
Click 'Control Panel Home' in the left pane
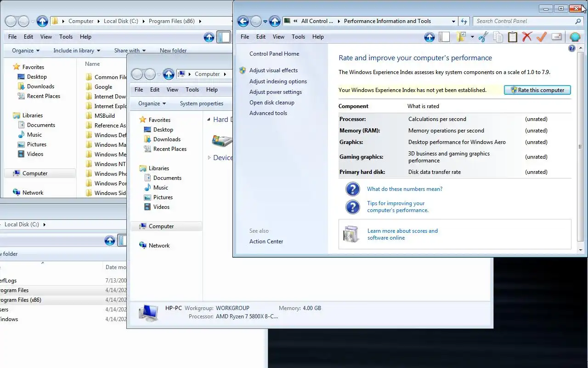tap(274, 54)
